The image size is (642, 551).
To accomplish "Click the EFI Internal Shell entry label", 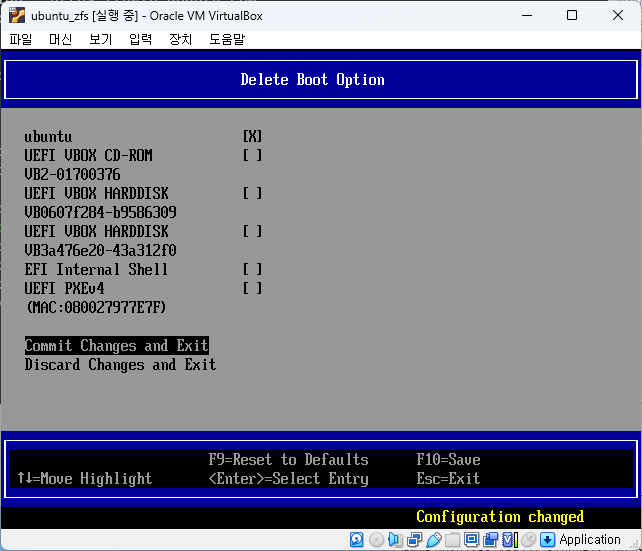I will pyautogui.click(x=96, y=270).
